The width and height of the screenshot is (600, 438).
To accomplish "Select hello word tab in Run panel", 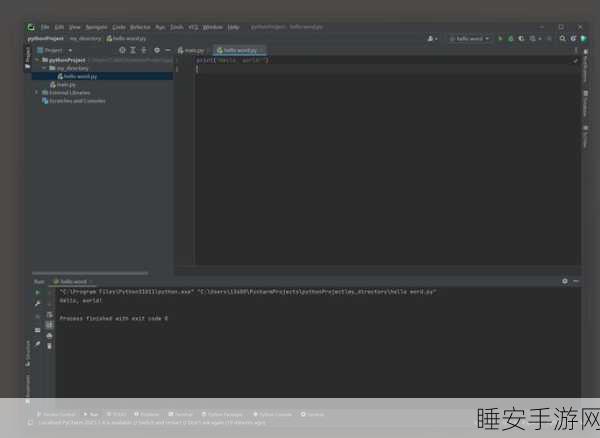I will 73,282.
